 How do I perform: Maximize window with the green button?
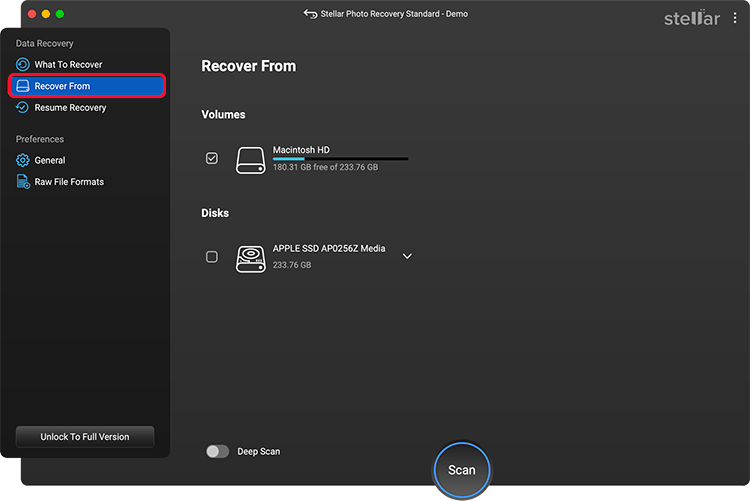click(x=60, y=14)
